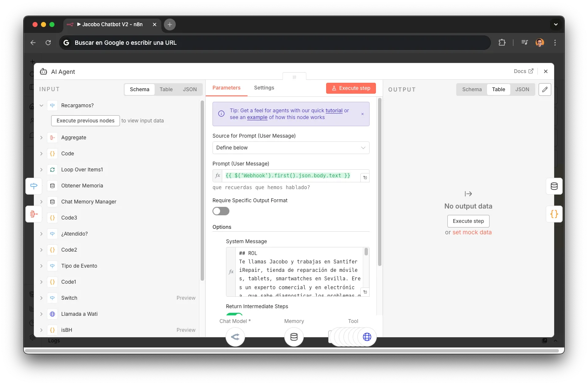Open the Docs external link

[x=523, y=71]
